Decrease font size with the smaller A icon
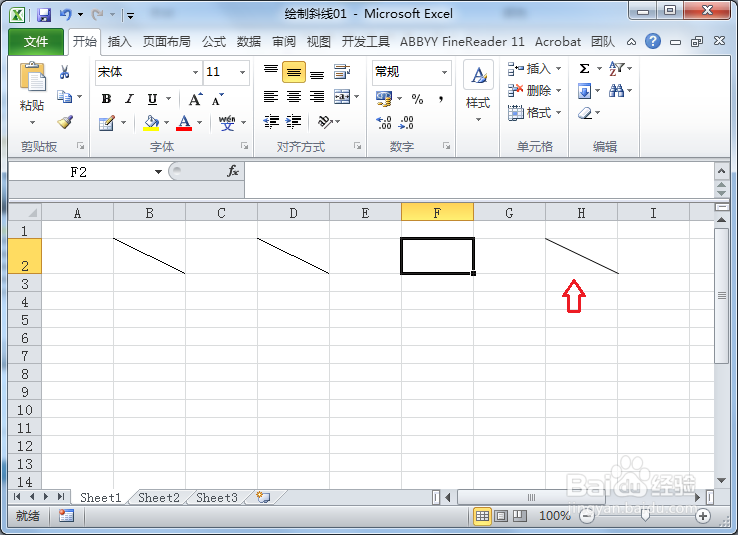The width and height of the screenshot is (738, 535). [x=217, y=99]
